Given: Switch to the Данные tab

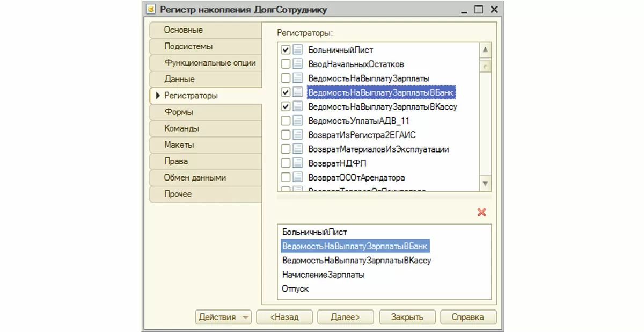Looking at the screenshot, I should click(x=179, y=79).
